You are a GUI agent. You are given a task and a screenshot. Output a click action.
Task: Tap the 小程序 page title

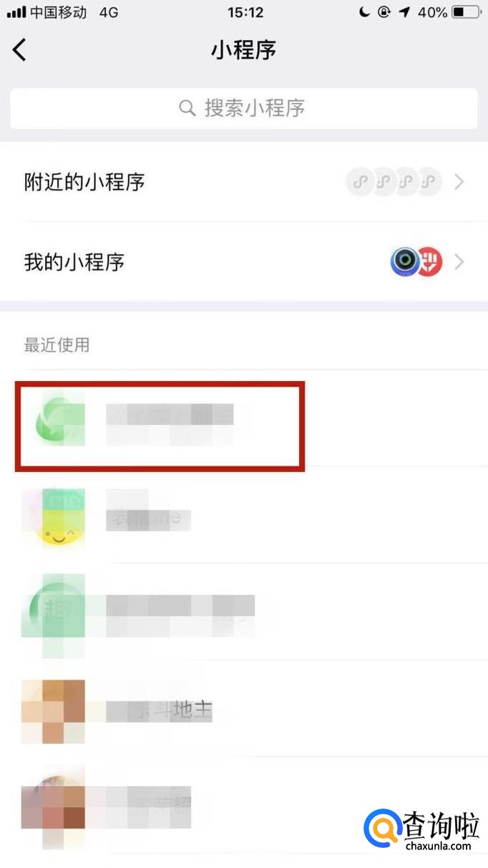pyautogui.click(x=243, y=50)
